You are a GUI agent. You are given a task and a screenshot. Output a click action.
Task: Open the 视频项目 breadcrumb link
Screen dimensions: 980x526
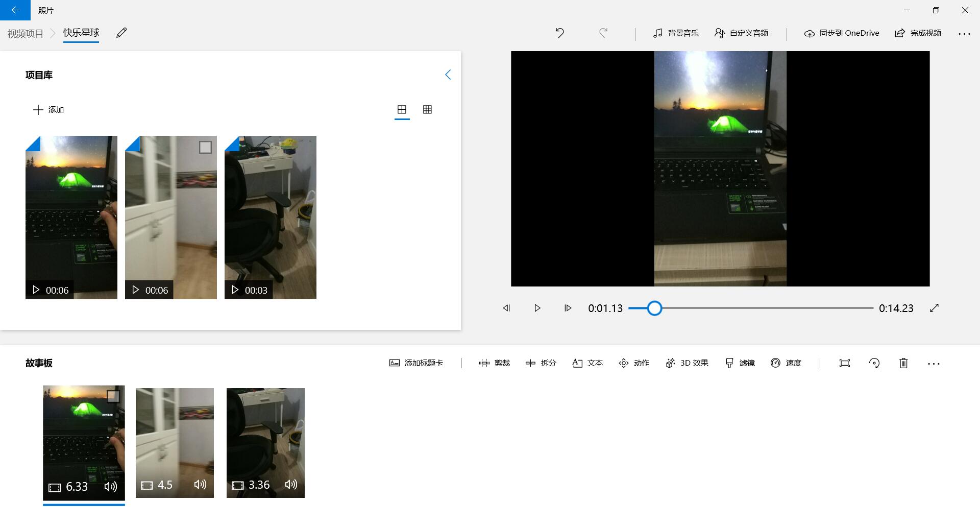[x=26, y=34]
